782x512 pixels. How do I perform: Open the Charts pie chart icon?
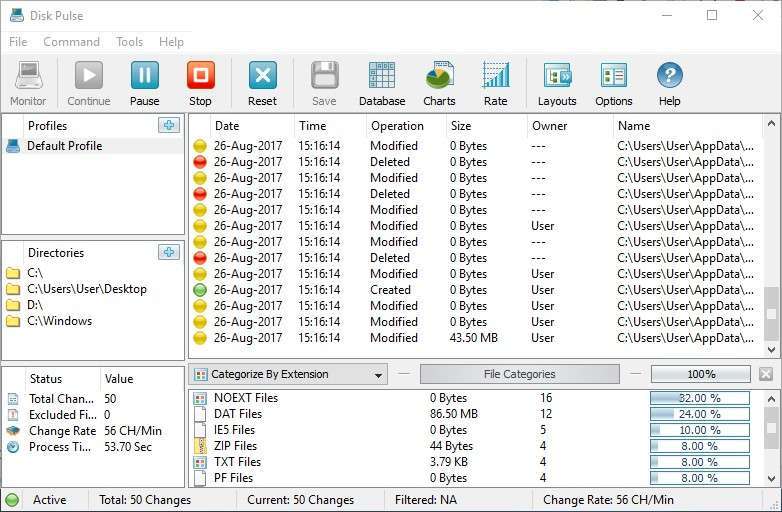(439, 76)
